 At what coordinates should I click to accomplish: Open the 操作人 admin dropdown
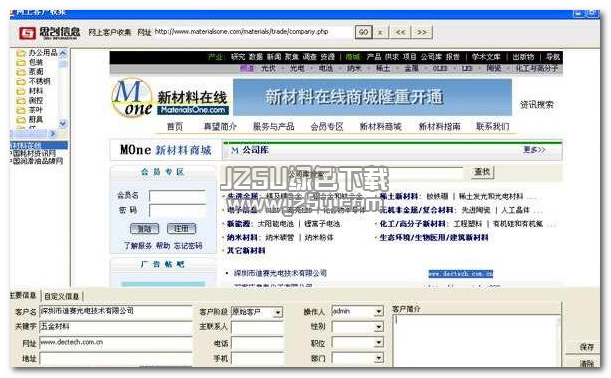click(378, 311)
